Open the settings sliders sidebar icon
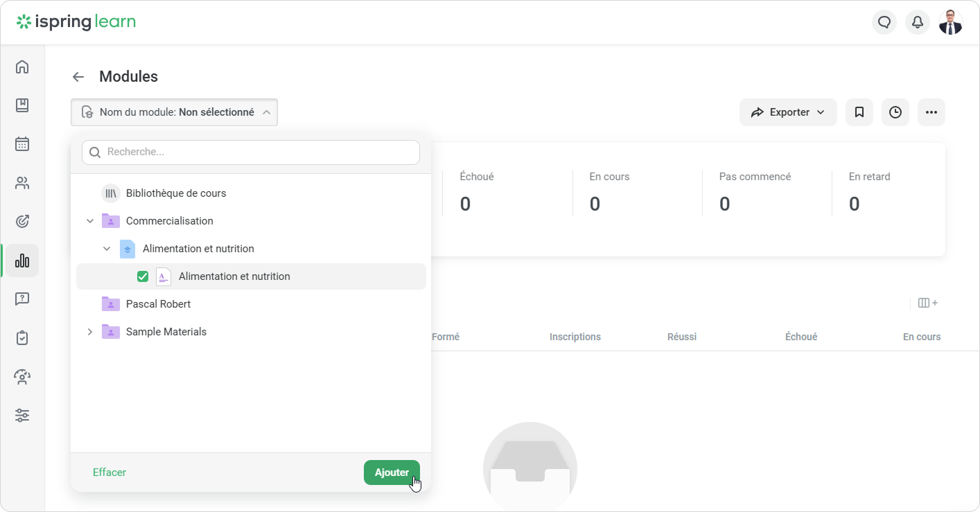Image resolution: width=980 pixels, height=512 pixels. coord(22,416)
